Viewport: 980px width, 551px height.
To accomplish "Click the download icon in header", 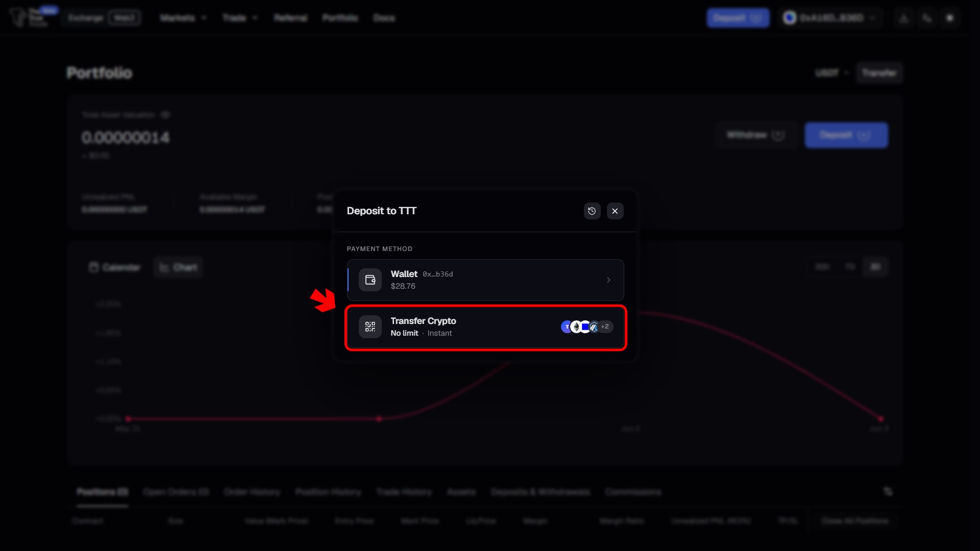I will click(x=904, y=18).
